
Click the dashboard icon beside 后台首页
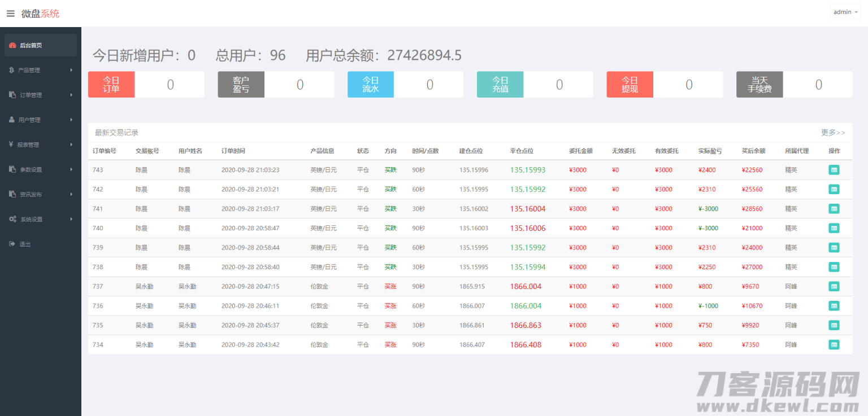click(12, 46)
